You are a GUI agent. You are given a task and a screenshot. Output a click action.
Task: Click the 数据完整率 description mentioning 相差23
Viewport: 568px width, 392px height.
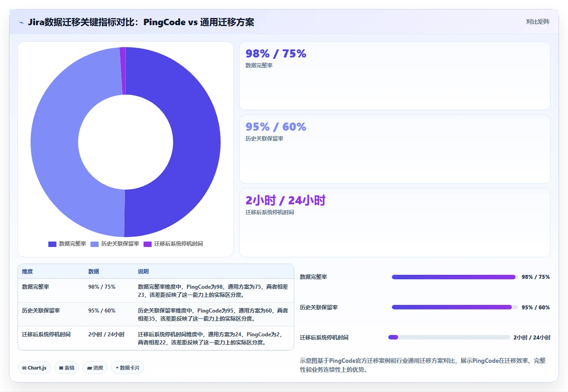(213, 291)
